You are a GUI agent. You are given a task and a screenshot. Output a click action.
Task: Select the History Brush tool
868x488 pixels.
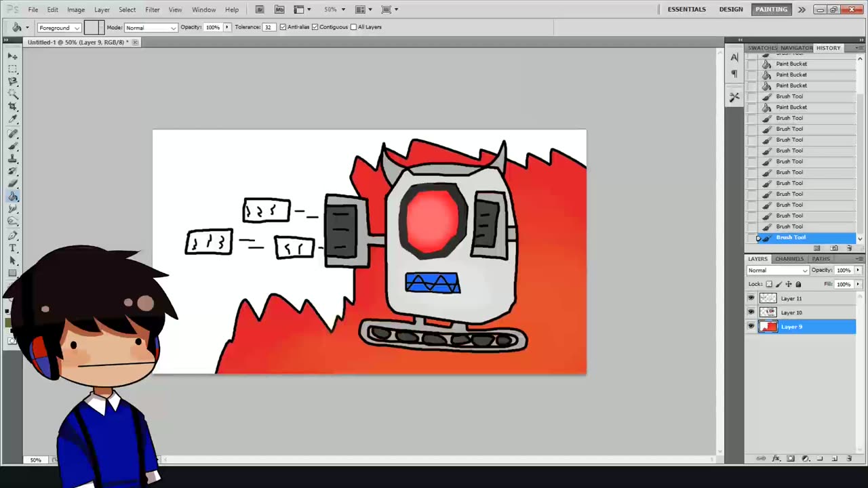[x=13, y=171]
